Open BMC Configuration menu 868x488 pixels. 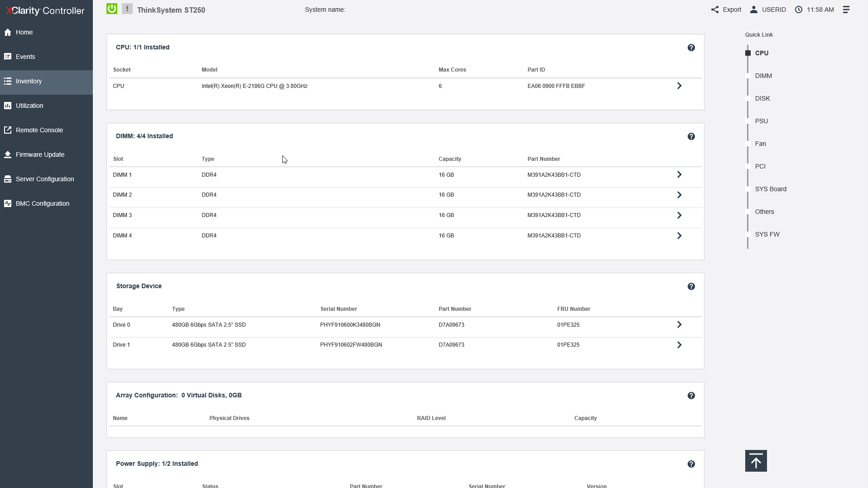coord(46,203)
